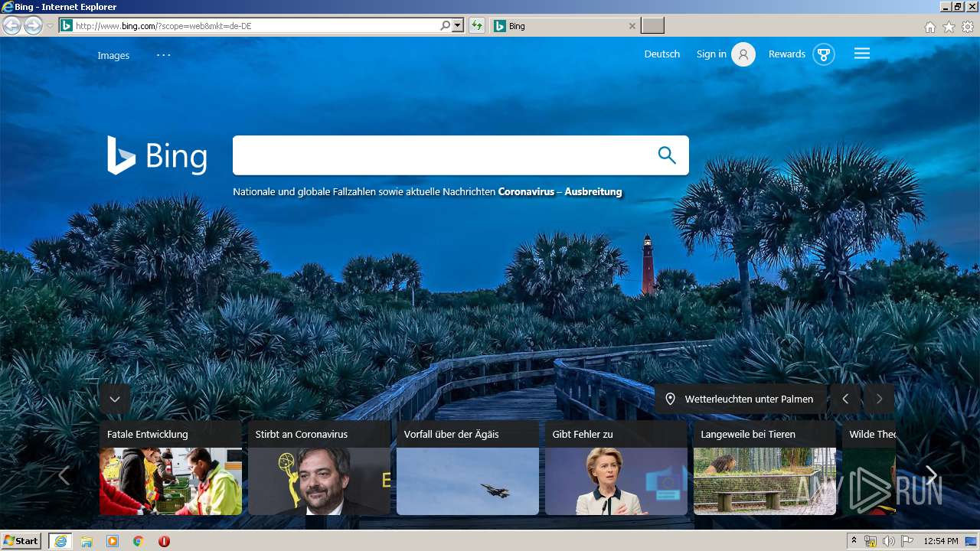Viewport: 980px width, 551px height.
Task: Click the image location pin icon
Action: coord(670,399)
